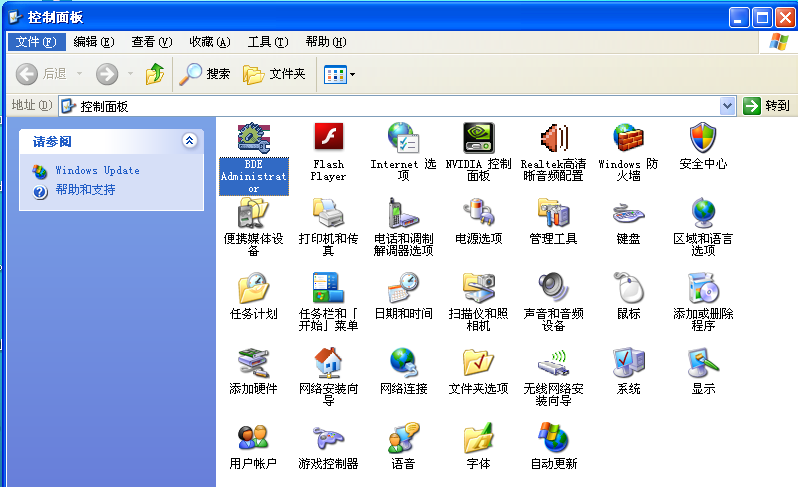Open the 自动更新 icon
This screenshot has width=798, height=487.
tap(553, 438)
